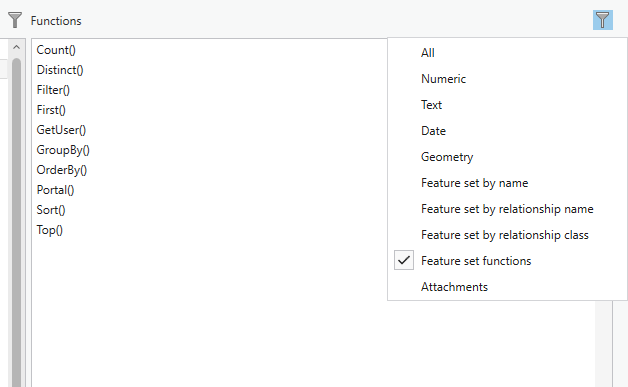Click the scroll up arrow on left scrollbar
628x387 pixels.
(x=16, y=47)
